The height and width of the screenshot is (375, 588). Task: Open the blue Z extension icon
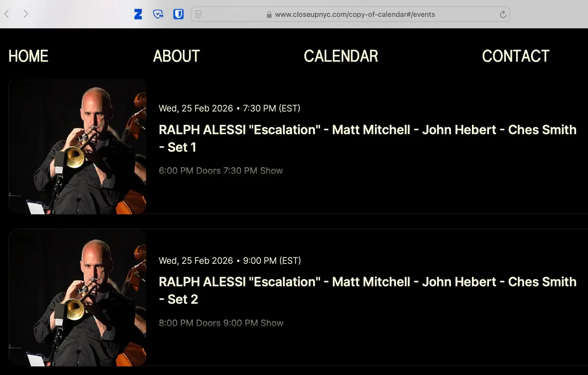click(138, 14)
